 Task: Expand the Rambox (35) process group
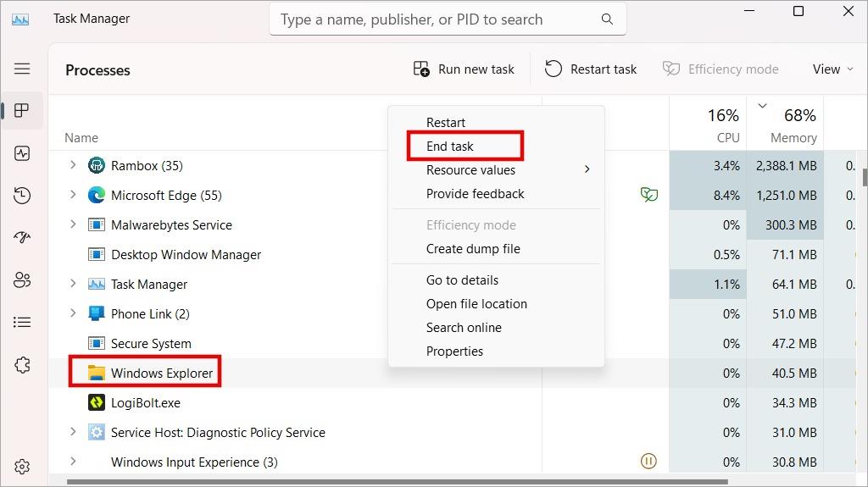tap(73, 164)
